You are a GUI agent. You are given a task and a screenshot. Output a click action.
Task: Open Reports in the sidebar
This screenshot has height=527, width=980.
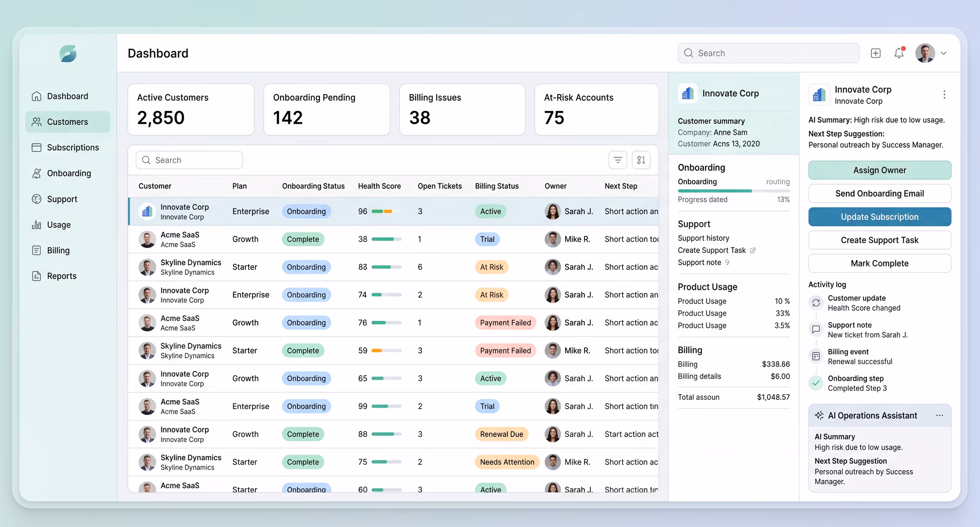68,276
